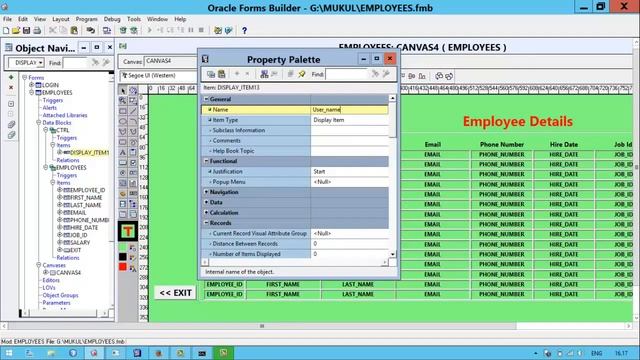Image resolution: width=640 pixels, height=360 pixels.
Task: Collapse the General section in Property Palette
Action: click(x=207, y=99)
